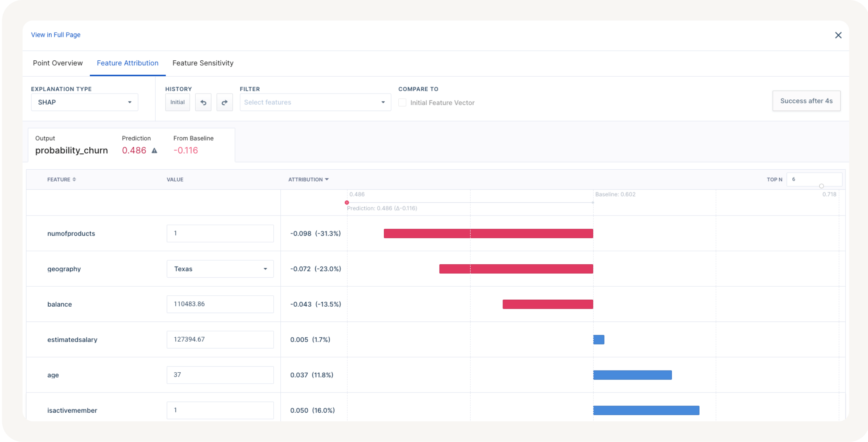Viewport: 868px width, 442px height.
Task: Adjust the Top N slider handle
Action: click(x=822, y=186)
